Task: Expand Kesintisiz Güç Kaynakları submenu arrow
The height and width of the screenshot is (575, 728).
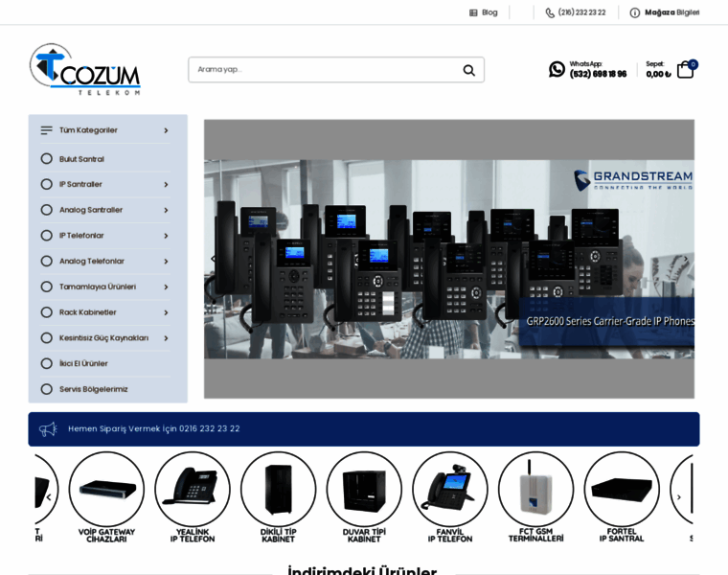Action: (166, 337)
